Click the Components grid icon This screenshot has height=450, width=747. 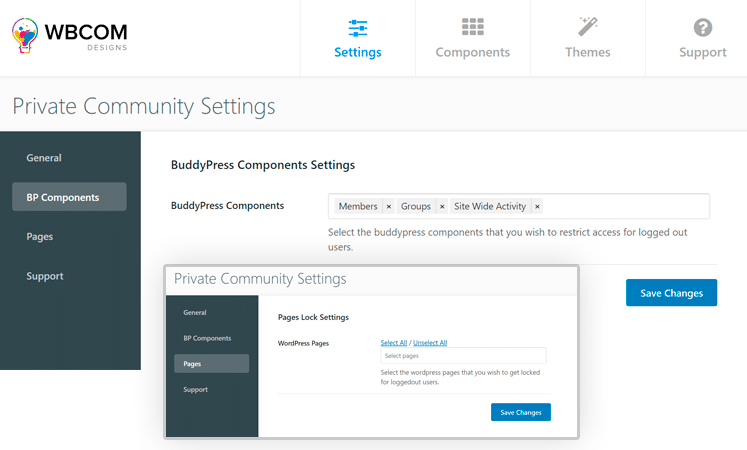[473, 27]
